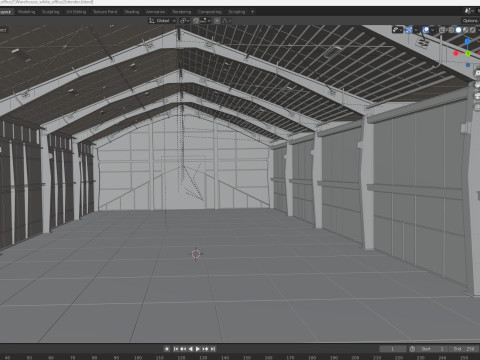Viewport: 480px width, 360px height.
Task: Select material preview viewport shading
Action: 465,30
